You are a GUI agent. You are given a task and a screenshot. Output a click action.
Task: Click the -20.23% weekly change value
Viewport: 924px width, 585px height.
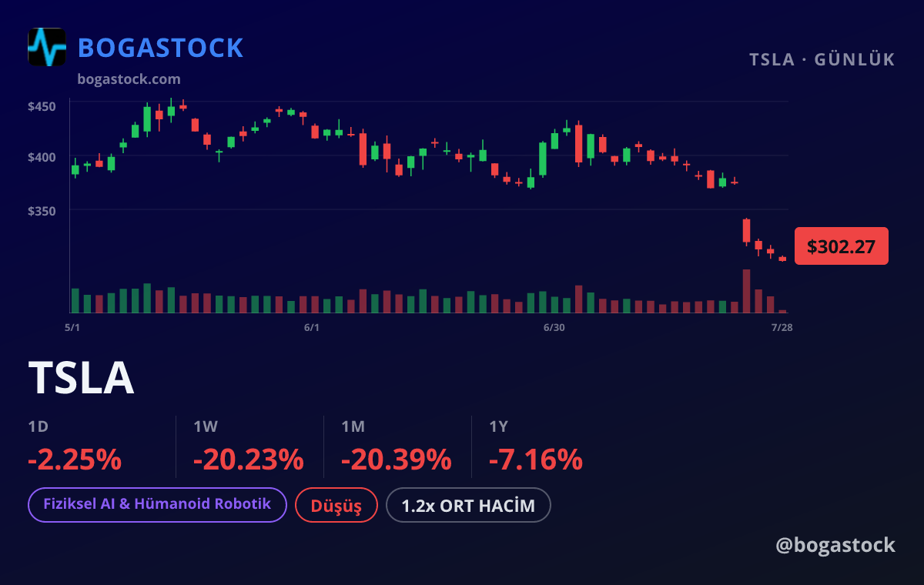pos(249,460)
